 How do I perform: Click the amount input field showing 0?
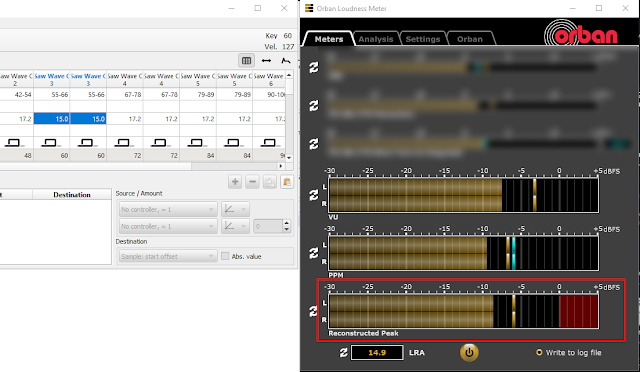point(268,226)
